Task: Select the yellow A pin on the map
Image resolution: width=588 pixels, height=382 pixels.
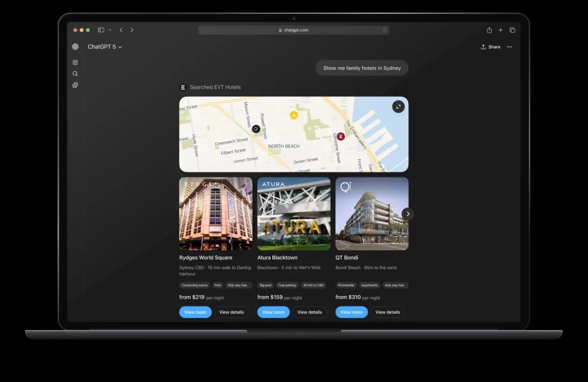Action: (x=294, y=115)
